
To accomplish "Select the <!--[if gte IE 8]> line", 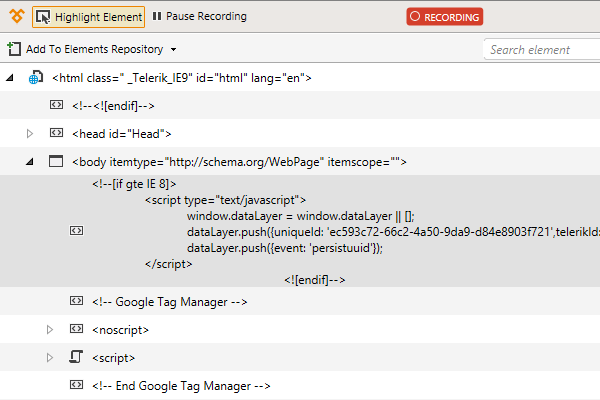I will tap(134, 184).
